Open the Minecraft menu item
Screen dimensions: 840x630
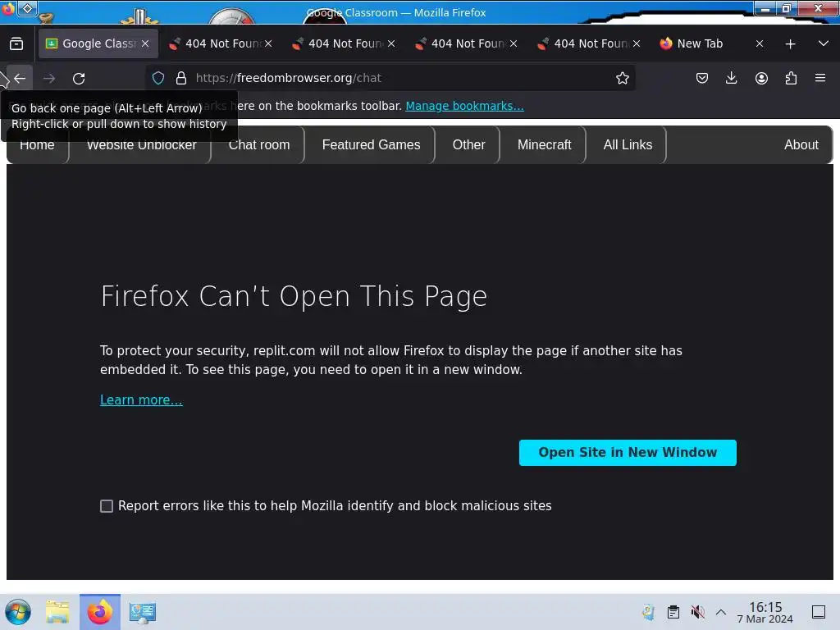pos(545,144)
